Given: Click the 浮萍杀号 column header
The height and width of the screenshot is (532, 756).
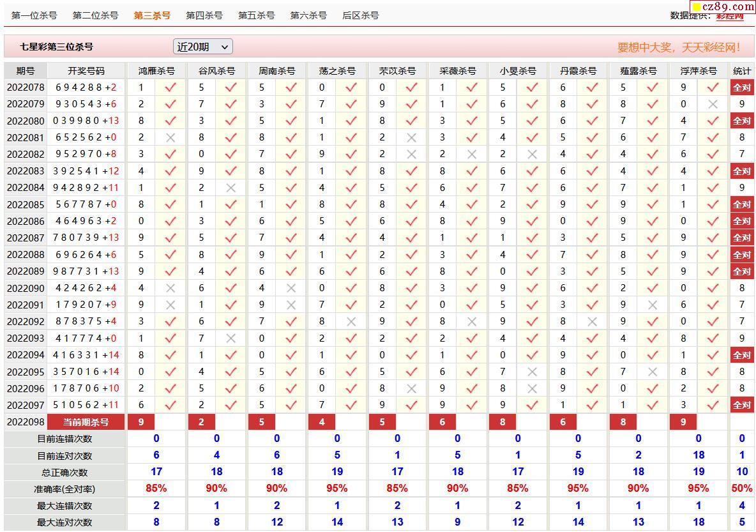Looking at the screenshot, I should point(699,71).
